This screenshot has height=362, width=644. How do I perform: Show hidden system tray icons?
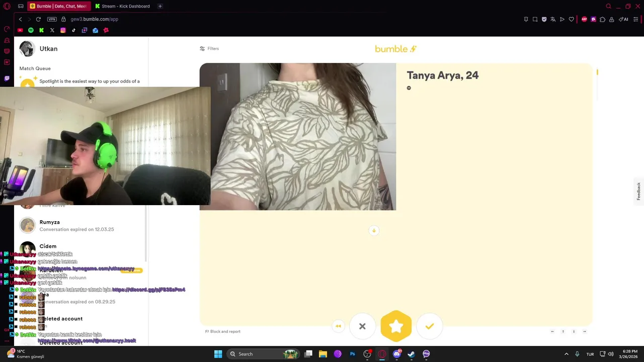[567, 354]
